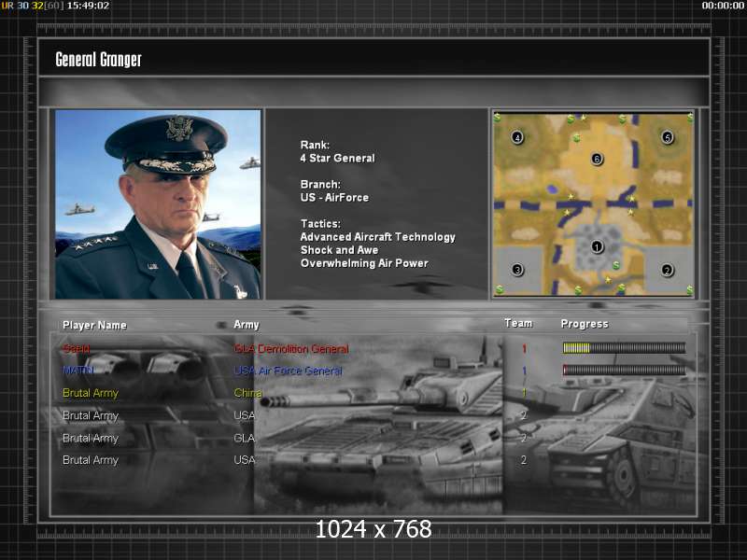The height and width of the screenshot is (560, 747).
Task: Click the dollar supply icon beside position 1
Action: [616, 265]
